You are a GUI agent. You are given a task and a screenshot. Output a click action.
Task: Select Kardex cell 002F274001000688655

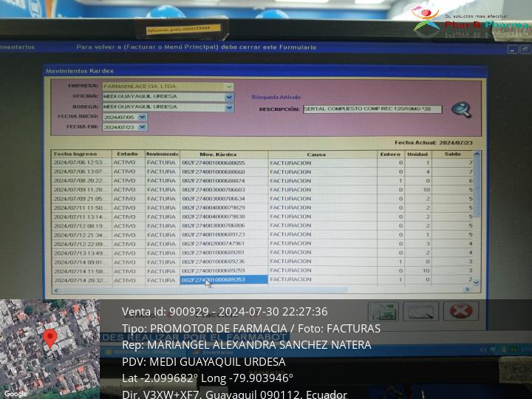tap(224, 163)
